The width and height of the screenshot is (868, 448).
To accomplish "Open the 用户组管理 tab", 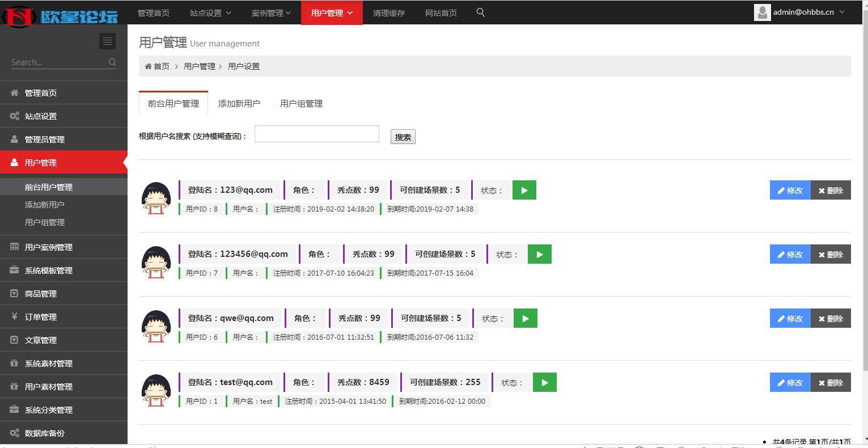I will [x=301, y=103].
